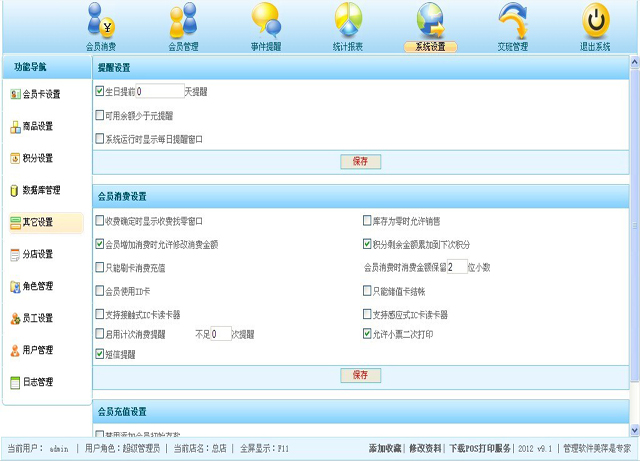Switch to the 系统设置 top tab
The width and height of the screenshot is (640, 461).
[x=430, y=46]
